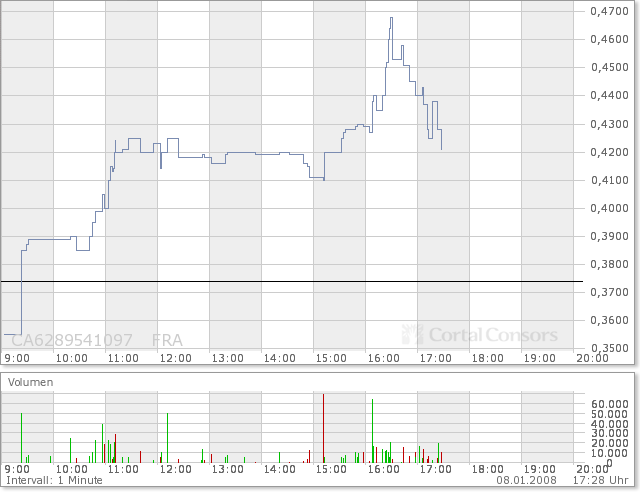The height and width of the screenshot is (492, 640).
Task: Click the 0,3900 price axis label
Action: point(609,236)
